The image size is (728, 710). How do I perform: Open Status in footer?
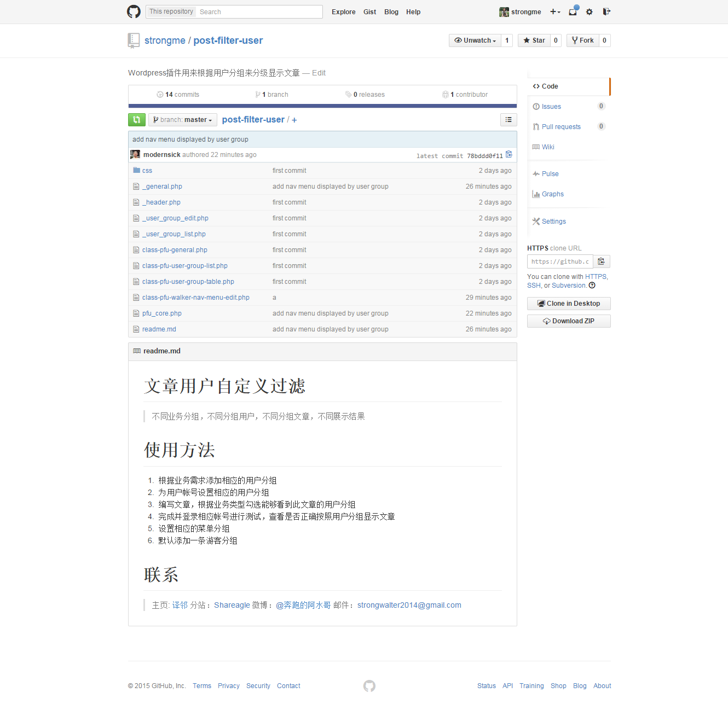487,686
